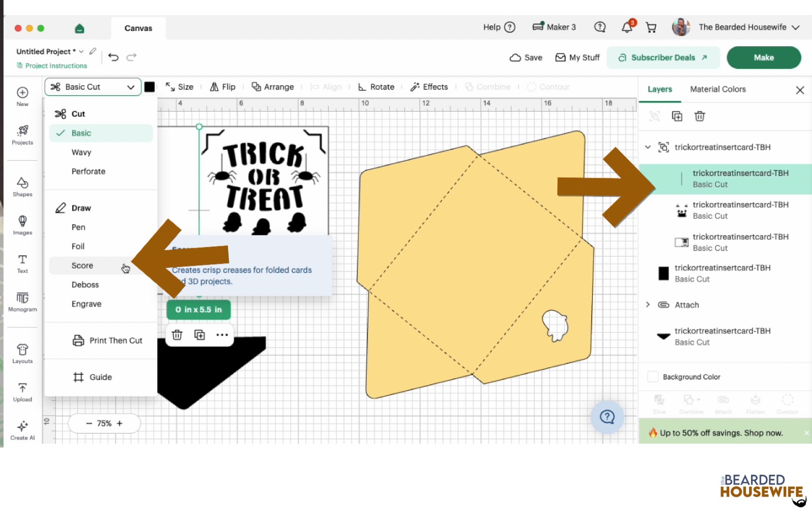Screen dimensions: 812x516
Task: Open Create AI tool
Action: (22, 430)
